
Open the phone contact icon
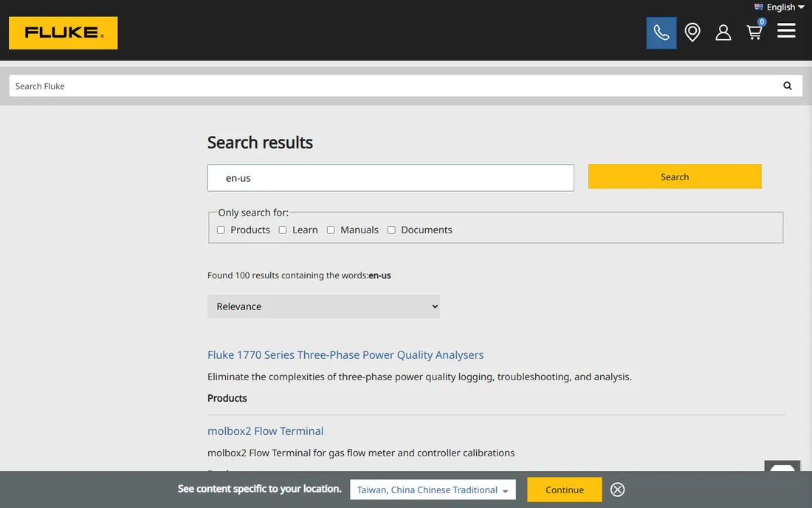pos(661,33)
